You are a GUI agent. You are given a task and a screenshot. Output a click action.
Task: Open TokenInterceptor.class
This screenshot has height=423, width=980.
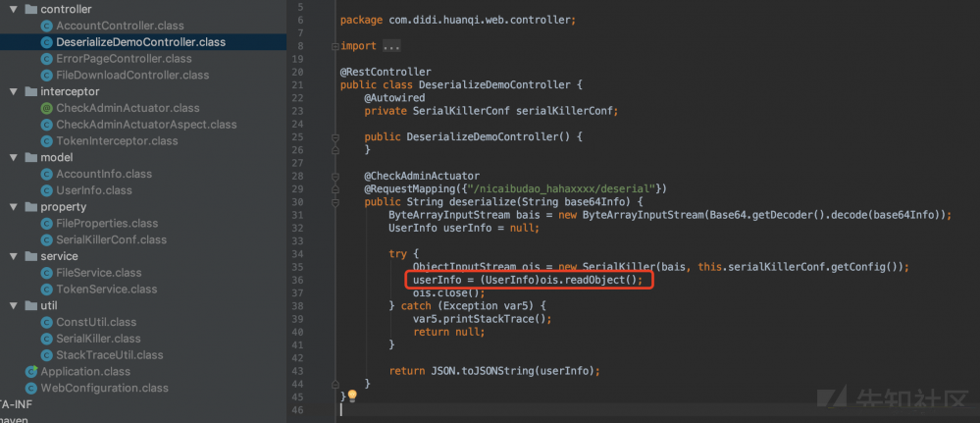pyautogui.click(x=117, y=140)
